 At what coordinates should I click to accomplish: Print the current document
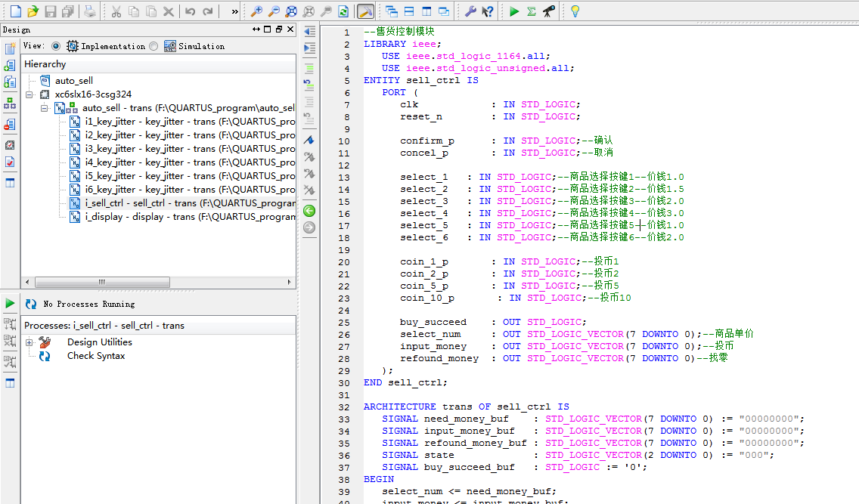tap(90, 11)
